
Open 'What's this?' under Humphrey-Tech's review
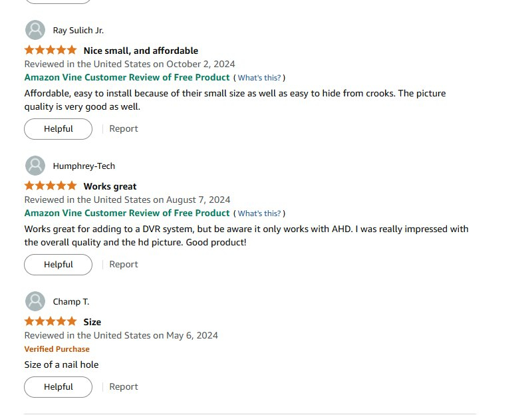point(259,213)
